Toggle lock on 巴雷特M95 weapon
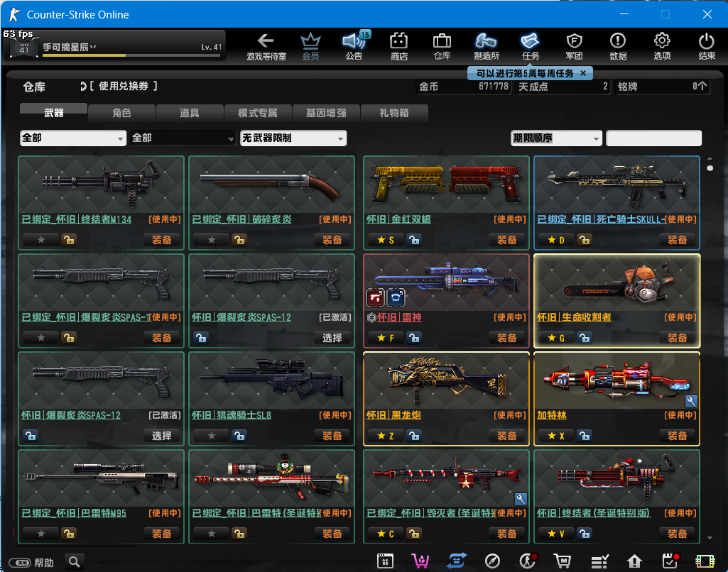This screenshot has height=572, width=728. [x=69, y=534]
